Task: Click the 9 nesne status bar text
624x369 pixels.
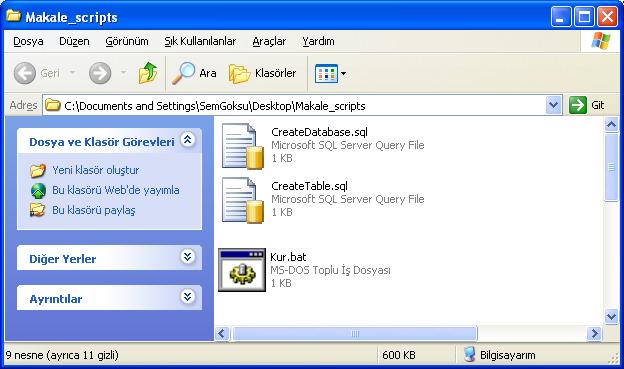Action: (x=62, y=355)
